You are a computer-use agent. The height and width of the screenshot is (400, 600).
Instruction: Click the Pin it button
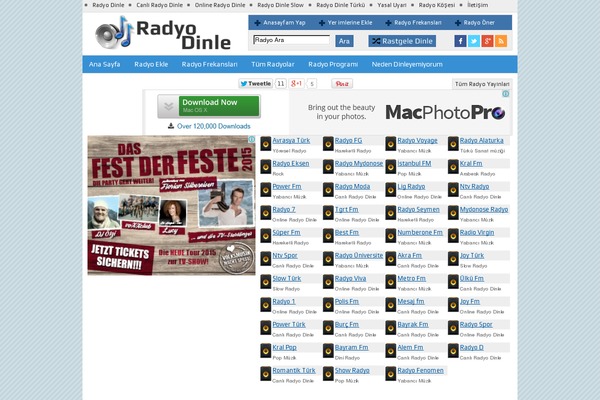coord(342,83)
